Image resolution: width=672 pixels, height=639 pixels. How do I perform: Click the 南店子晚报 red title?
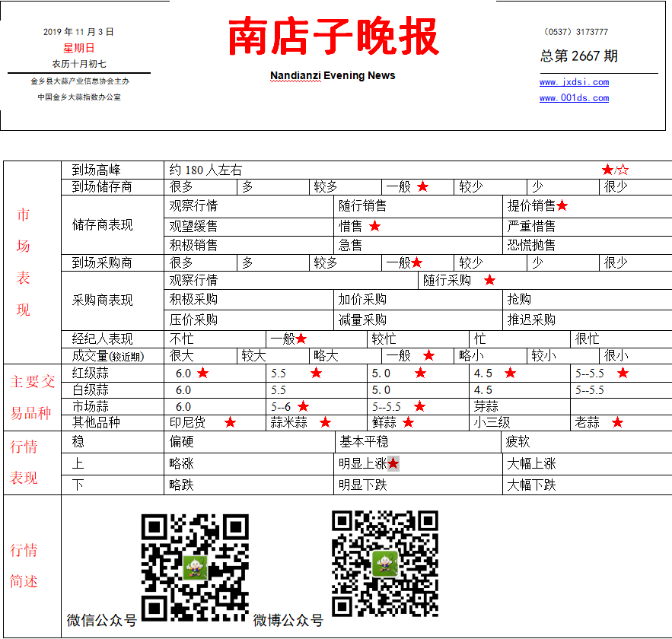pyautogui.click(x=333, y=37)
